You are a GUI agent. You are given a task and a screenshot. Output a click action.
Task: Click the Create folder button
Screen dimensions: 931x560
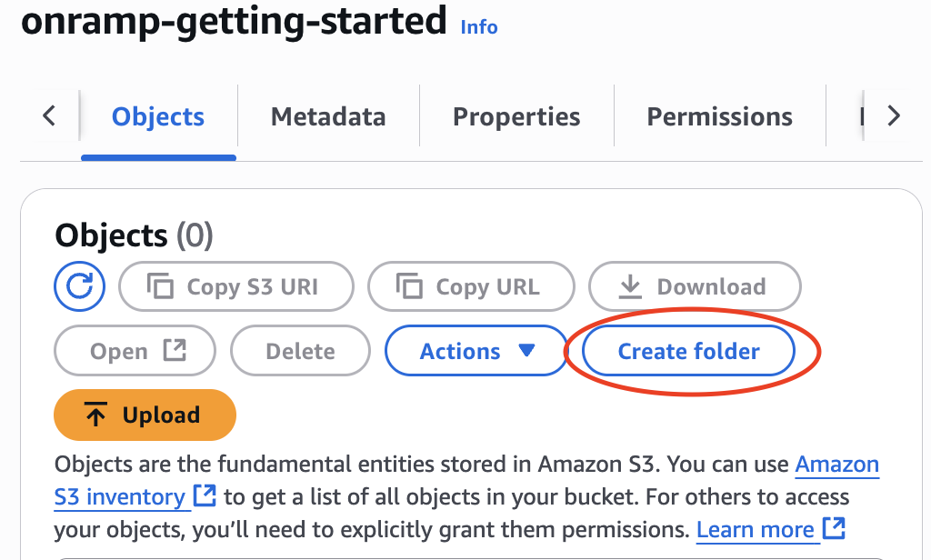(x=688, y=351)
